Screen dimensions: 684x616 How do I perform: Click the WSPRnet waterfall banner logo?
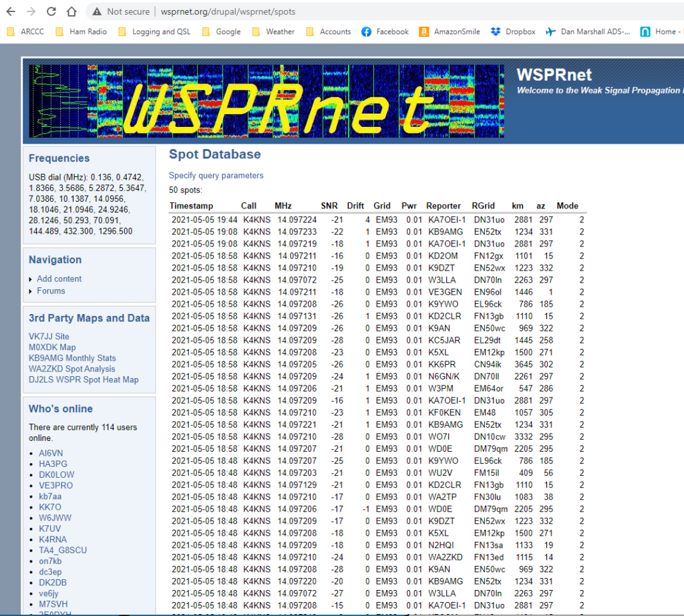click(x=266, y=101)
